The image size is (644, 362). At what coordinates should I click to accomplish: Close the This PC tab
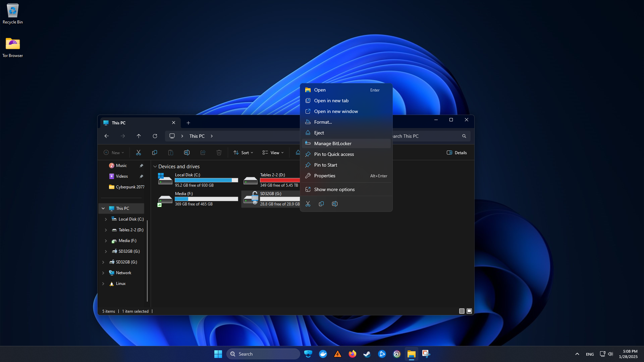173,123
